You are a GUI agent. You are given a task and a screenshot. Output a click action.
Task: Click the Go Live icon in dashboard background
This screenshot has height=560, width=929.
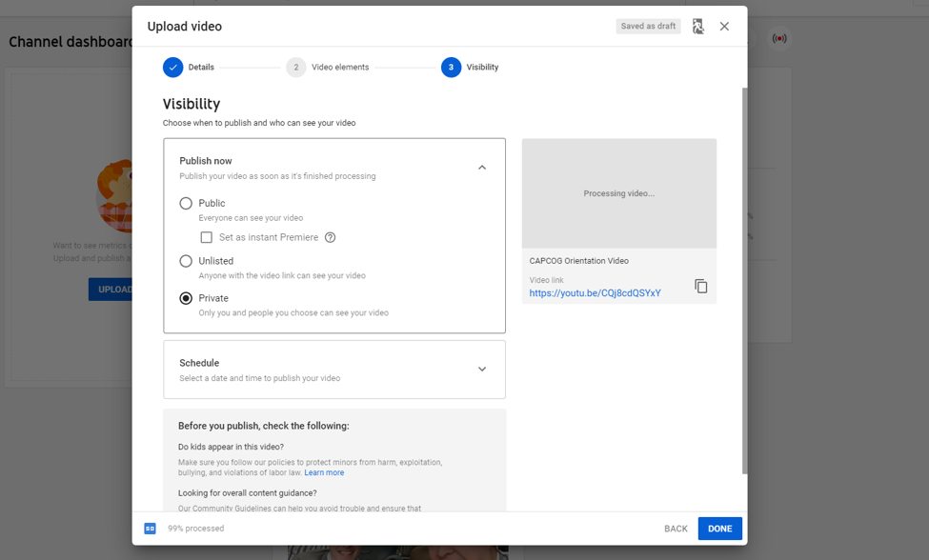coord(779,38)
